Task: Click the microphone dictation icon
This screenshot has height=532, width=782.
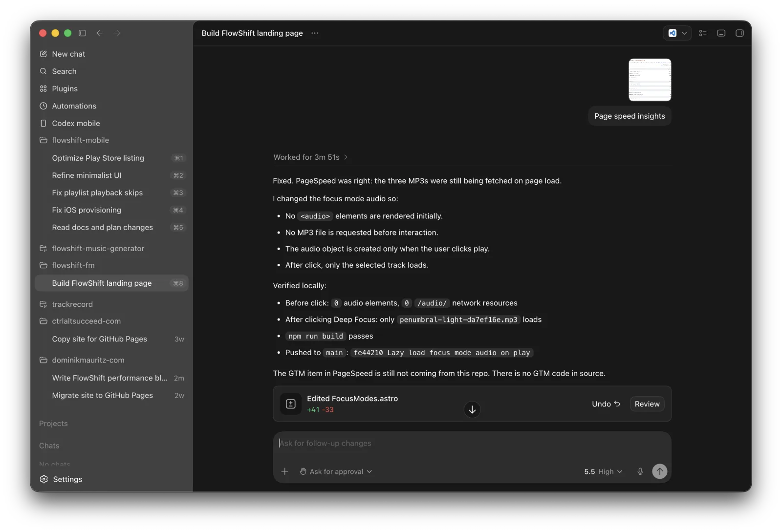Action: 640,471
